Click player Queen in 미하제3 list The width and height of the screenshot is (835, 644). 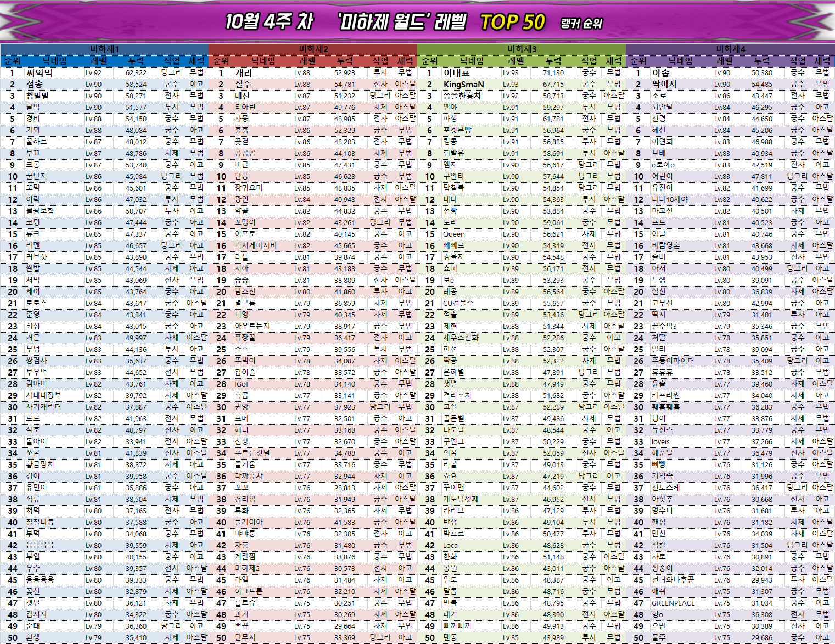453,234
